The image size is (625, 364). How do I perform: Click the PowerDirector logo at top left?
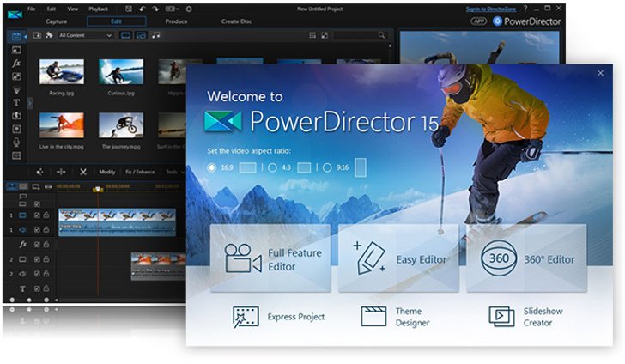pyautogui.click(x=15, y=15)
